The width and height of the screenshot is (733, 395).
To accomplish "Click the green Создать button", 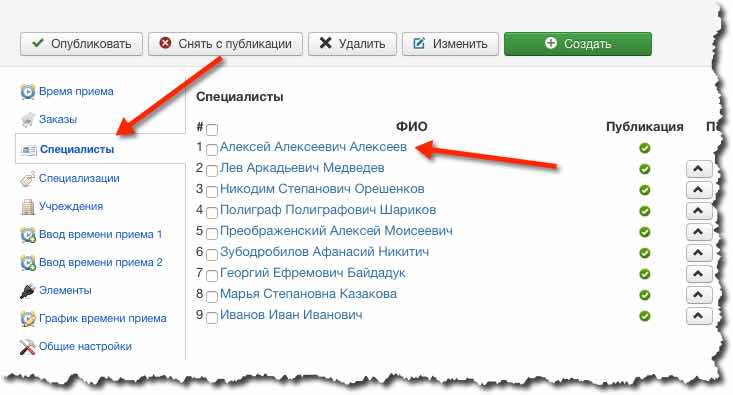I will [x=578, y=44].
